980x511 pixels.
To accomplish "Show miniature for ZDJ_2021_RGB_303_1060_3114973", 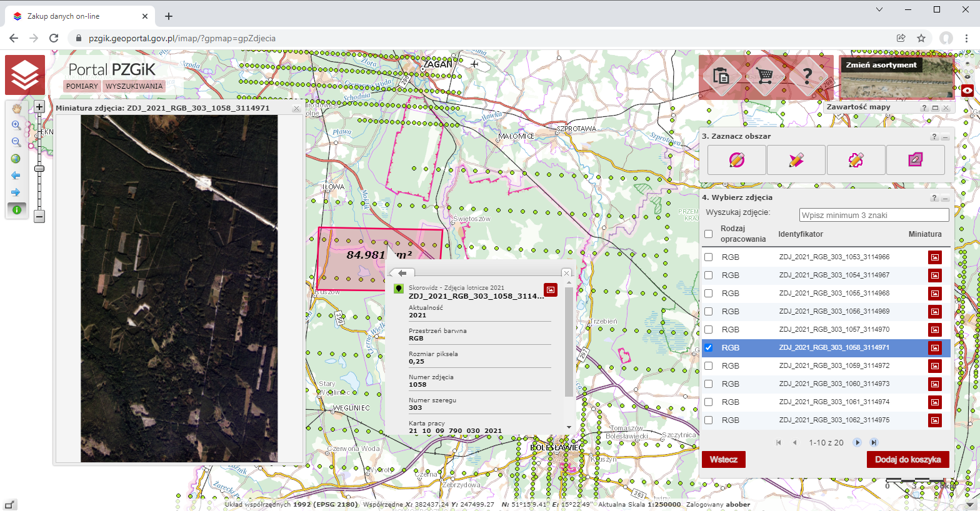I will [x=934, y=384].
